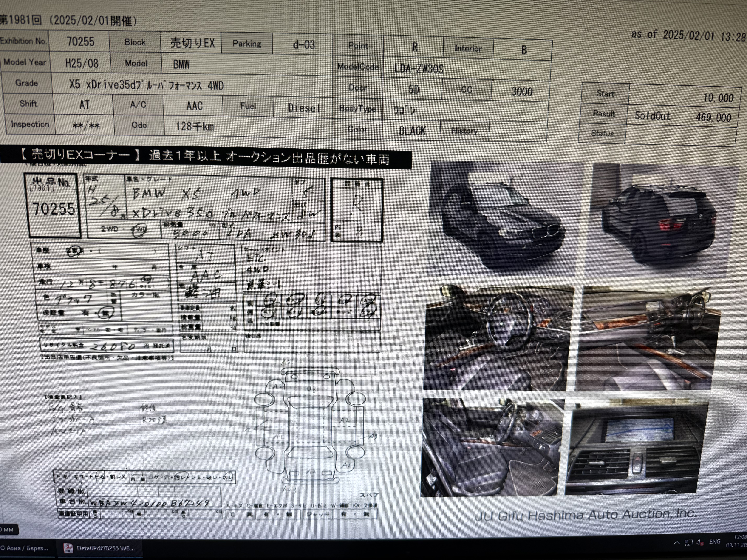Open DetailPdf70255 taskbar window
Viewport: 747px width, 560px height.
(105, 548)
